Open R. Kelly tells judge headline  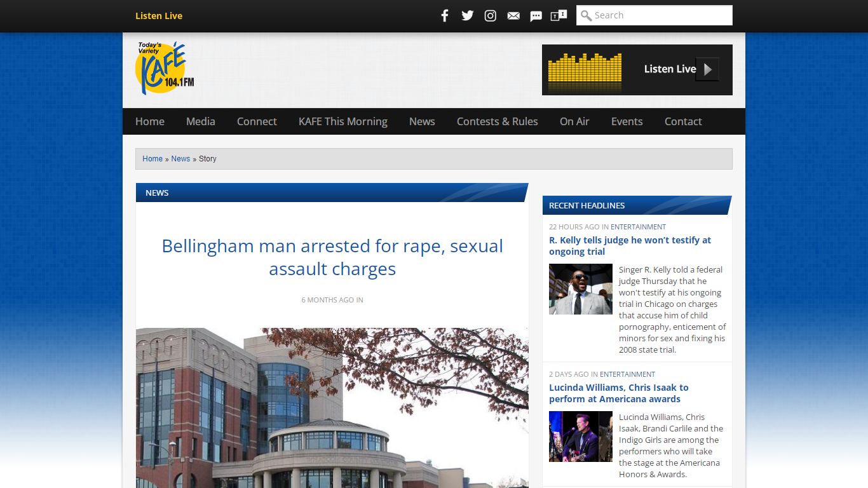(630, 246)
